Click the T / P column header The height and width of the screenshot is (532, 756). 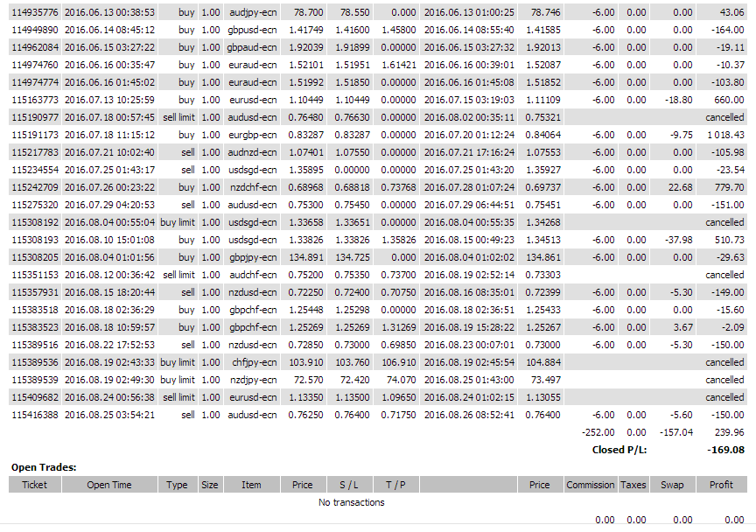395,485
